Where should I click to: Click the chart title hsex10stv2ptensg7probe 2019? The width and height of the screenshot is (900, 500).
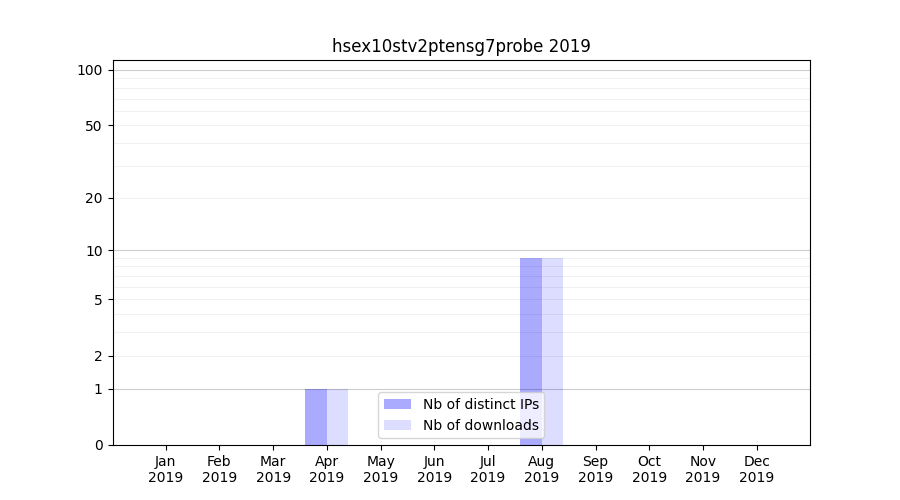[x=461, y=46]
